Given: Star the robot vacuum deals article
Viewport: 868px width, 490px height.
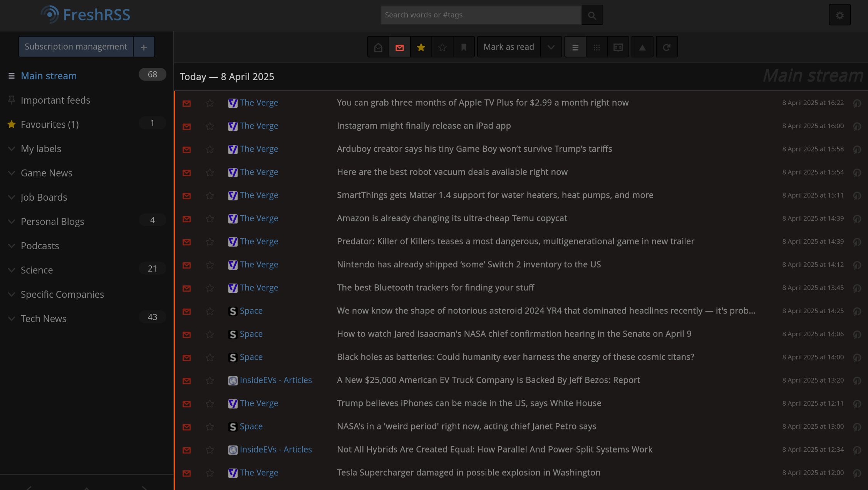Looking at the screenshot, I should pyautogui.click(x=209, y=173).
